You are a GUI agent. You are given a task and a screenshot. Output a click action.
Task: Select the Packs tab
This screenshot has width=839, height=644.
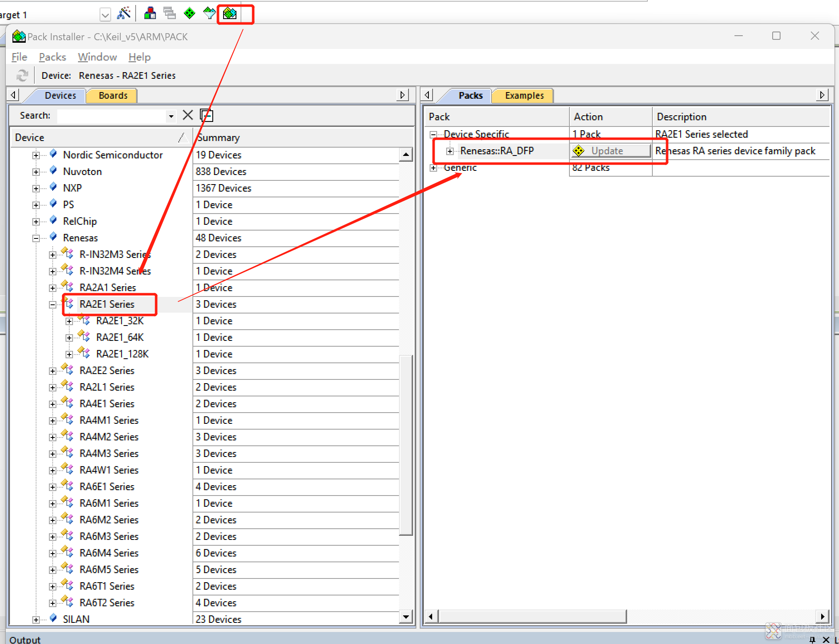[470, 95]
